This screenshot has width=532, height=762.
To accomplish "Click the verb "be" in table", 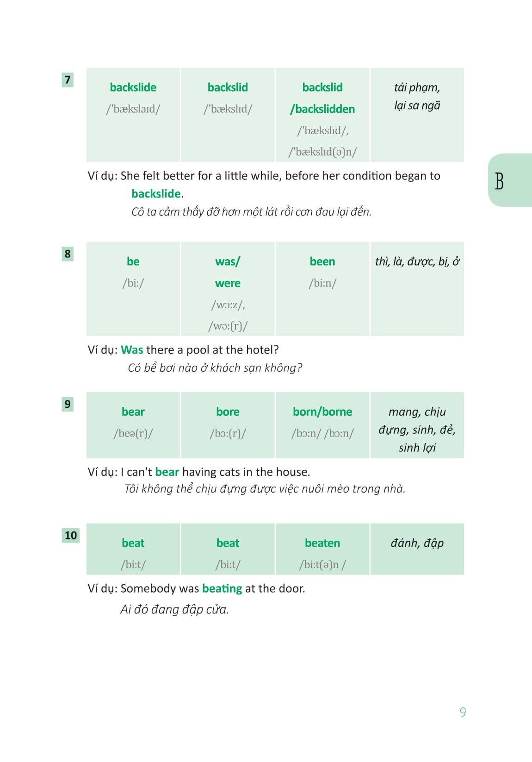I will [x=133, y=262].
